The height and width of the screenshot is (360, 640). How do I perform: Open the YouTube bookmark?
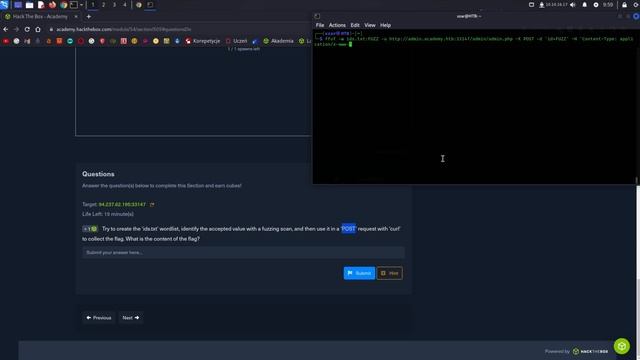(6, 41)
